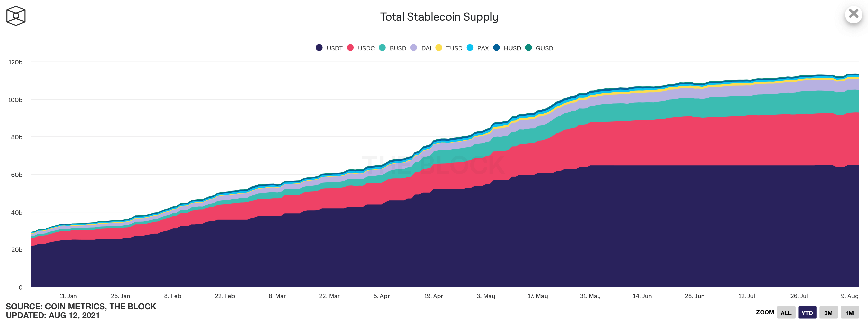The width and height of the screenshot is (868, 323).
Task: Click the 11. Jan x-axis label
Action: 68,296
